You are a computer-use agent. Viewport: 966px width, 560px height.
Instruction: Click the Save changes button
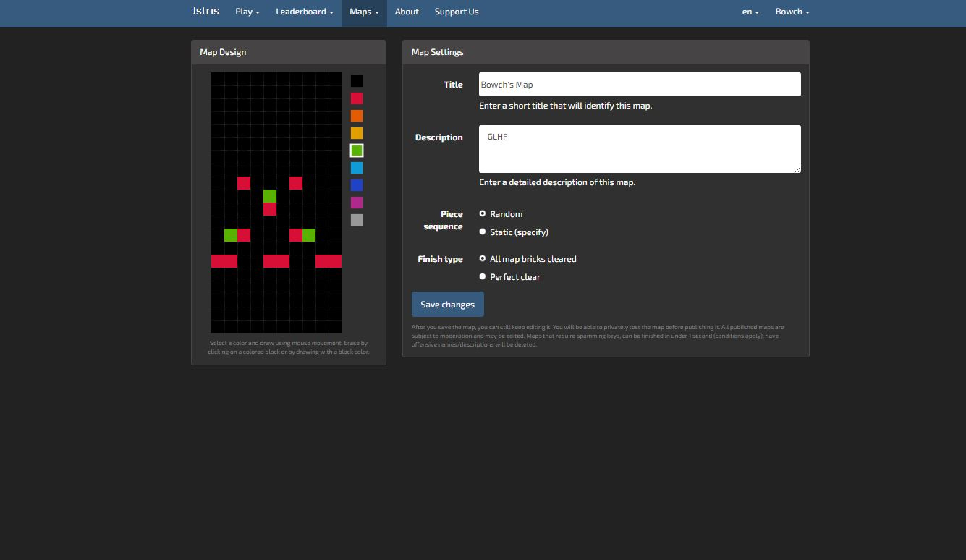447,304
